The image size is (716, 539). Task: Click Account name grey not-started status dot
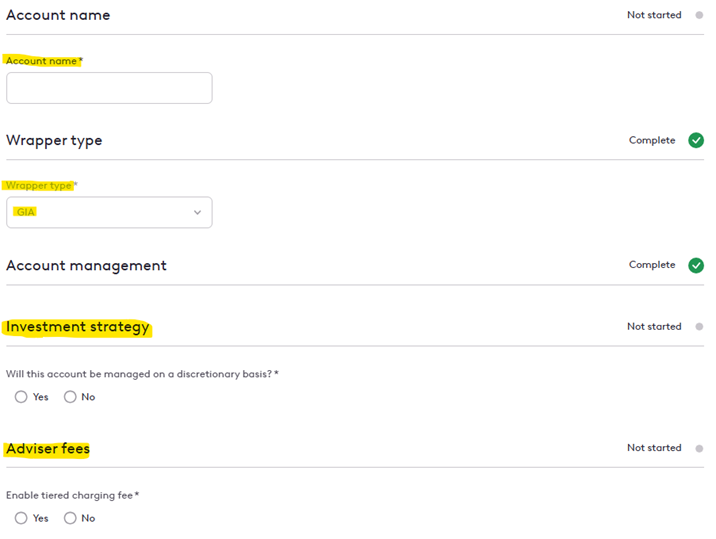click(x=699, y=15)
